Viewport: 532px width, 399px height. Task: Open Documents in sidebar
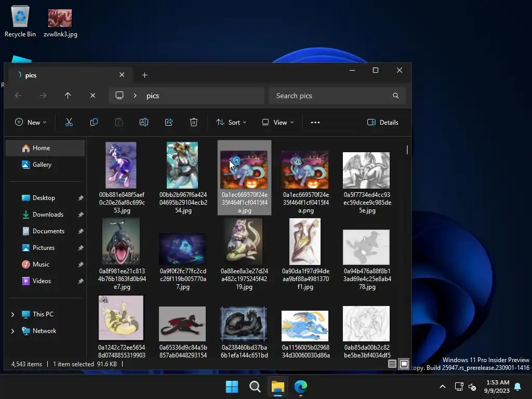(x=45, y=231)
